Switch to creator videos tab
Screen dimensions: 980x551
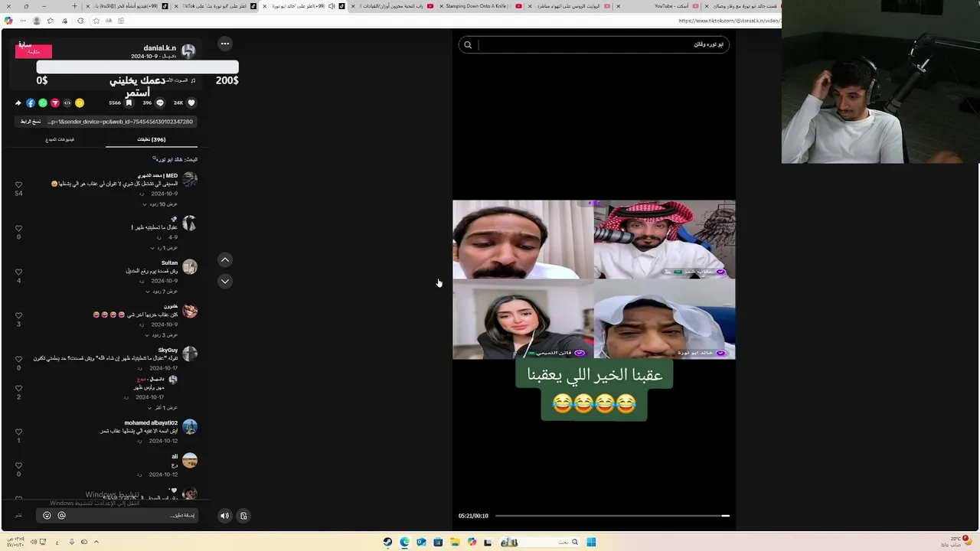pyautogui.click(x=60, y=139)
